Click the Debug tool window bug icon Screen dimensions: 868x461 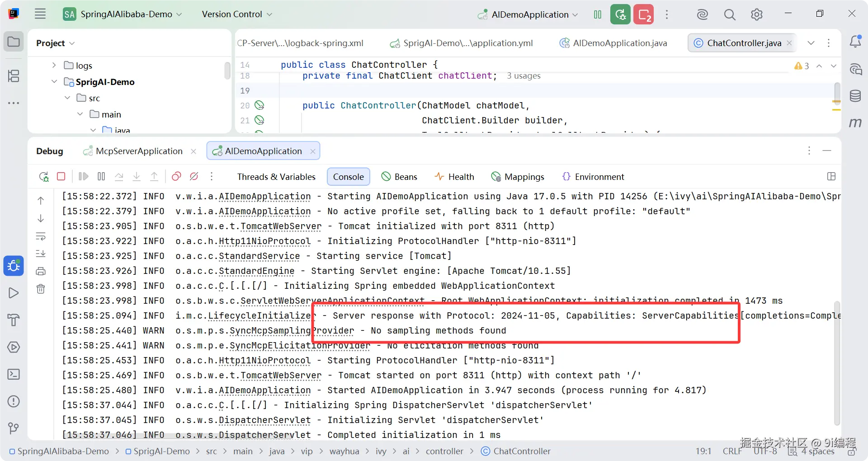(x=14, y=266)
